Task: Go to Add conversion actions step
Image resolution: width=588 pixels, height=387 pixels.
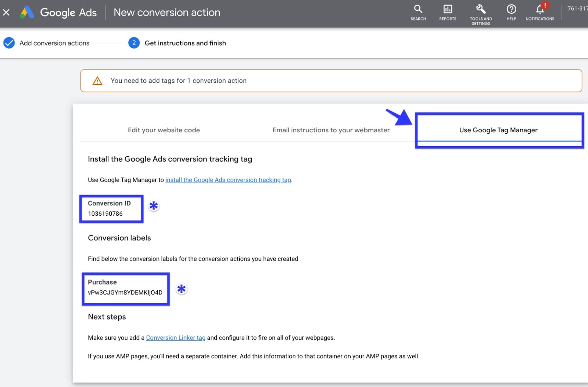Action: pyautogui.click(x=46, y=43)
